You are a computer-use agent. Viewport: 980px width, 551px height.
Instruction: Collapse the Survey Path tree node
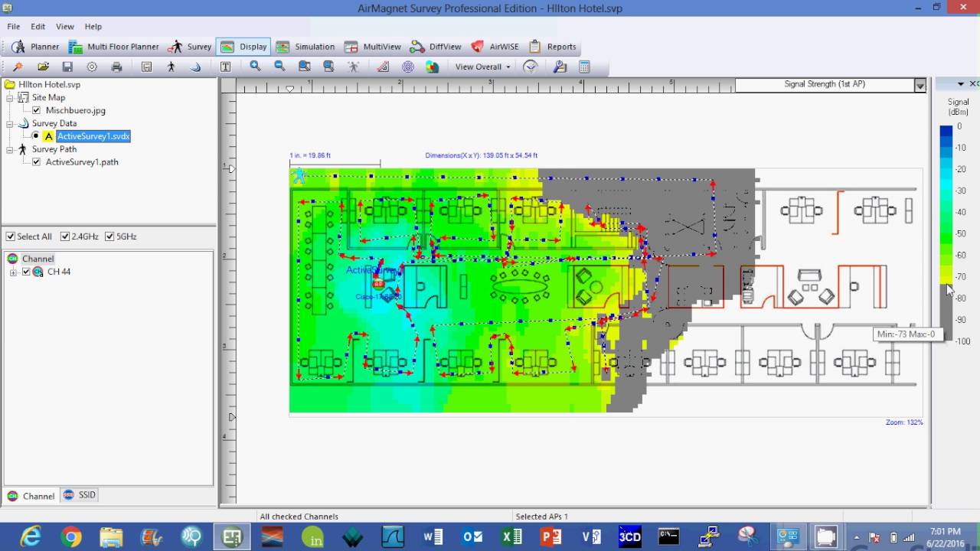pos(10,149)
